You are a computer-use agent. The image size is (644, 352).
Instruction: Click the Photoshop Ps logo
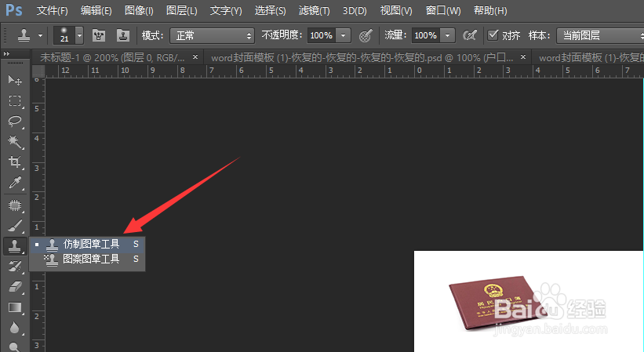[x=14, y=10]
